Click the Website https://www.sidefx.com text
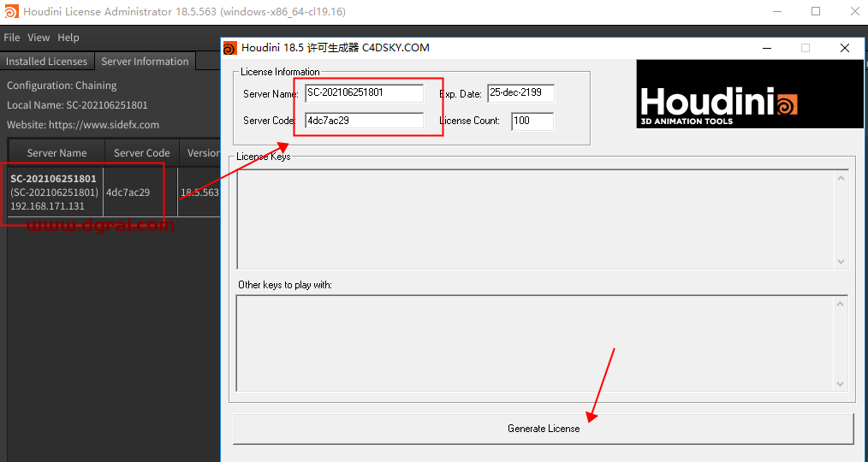This screenshot has width=868, height=462. click(x=83, y=125)
